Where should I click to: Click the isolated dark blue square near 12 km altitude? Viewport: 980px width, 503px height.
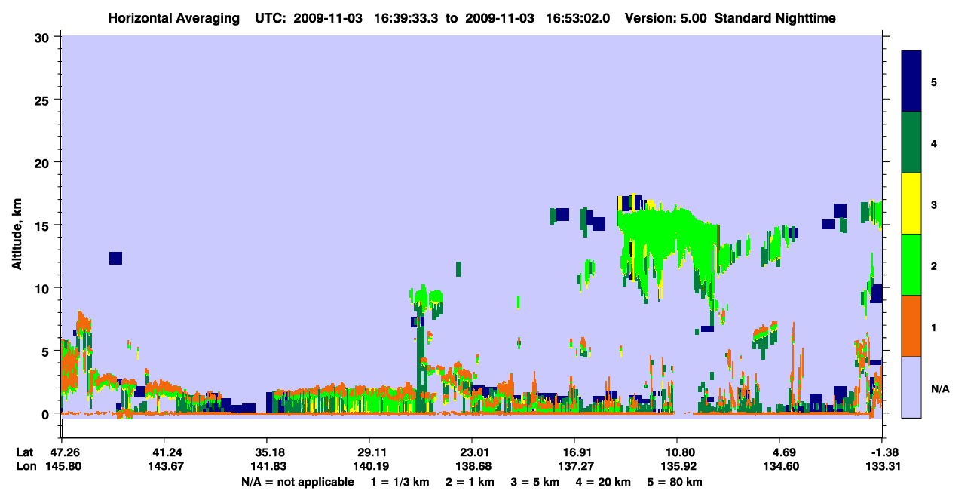coord(115,258)
